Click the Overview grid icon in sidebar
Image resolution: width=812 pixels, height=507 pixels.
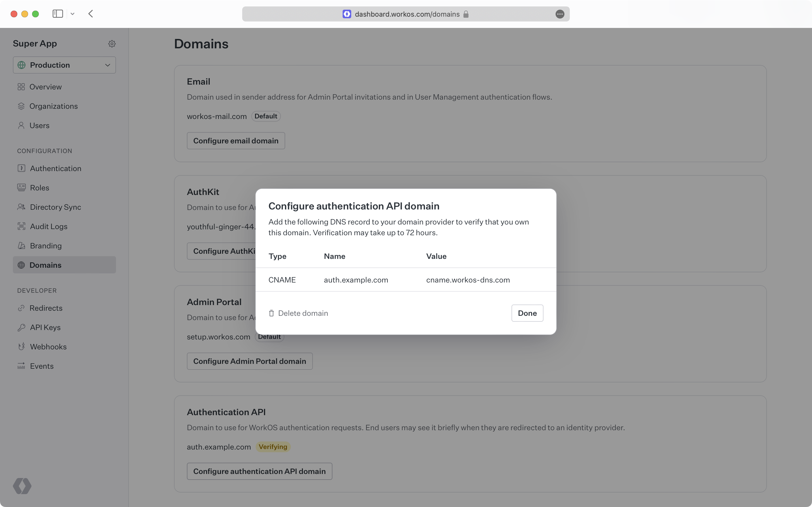[x=21, y=87]
